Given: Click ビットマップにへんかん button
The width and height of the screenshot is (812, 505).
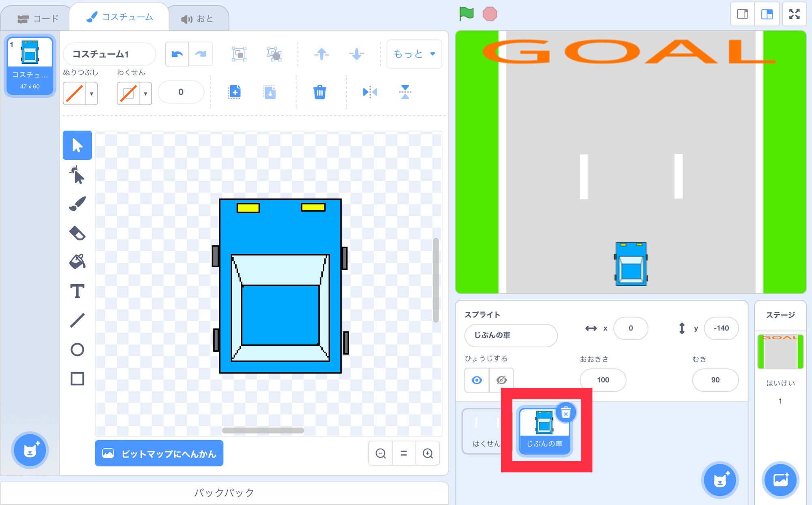Looking at the screenshot, I should (x=159, y=453).
